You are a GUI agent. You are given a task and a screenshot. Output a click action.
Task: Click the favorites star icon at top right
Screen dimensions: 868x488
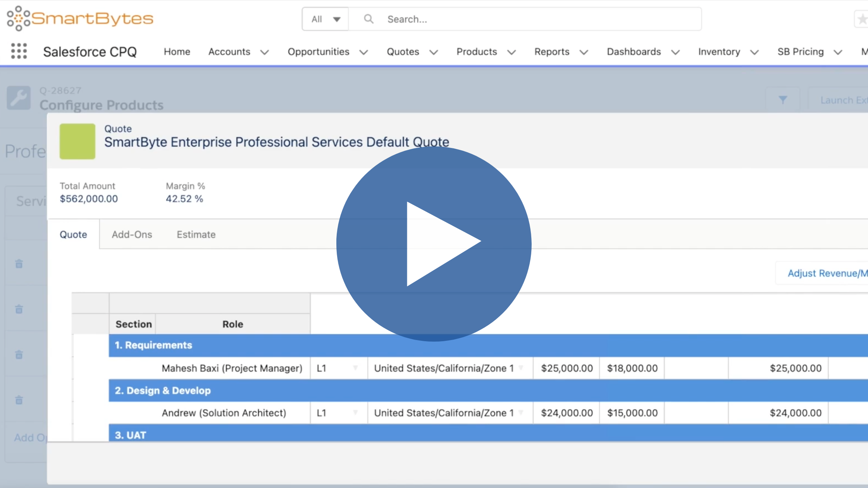click(x=862, y=19)
